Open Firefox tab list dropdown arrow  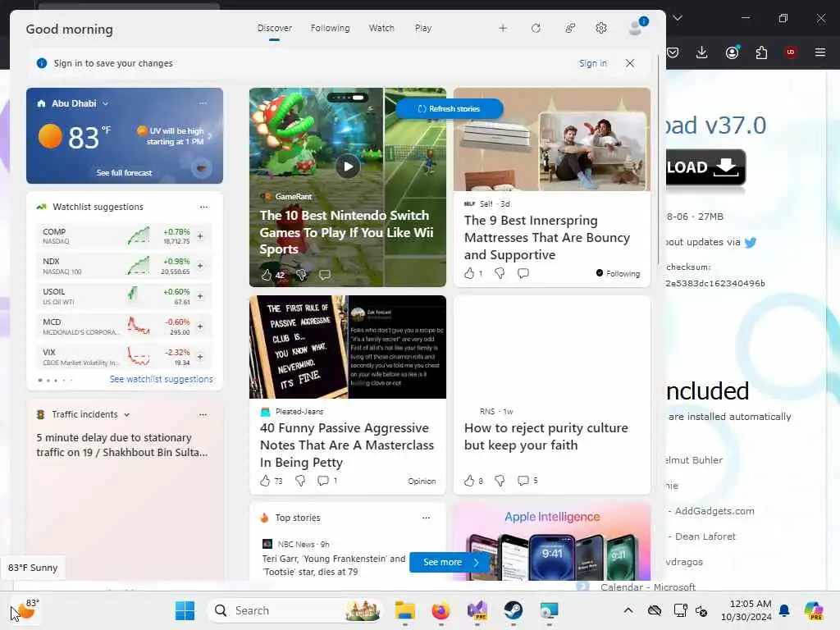[x=678, y=18]
